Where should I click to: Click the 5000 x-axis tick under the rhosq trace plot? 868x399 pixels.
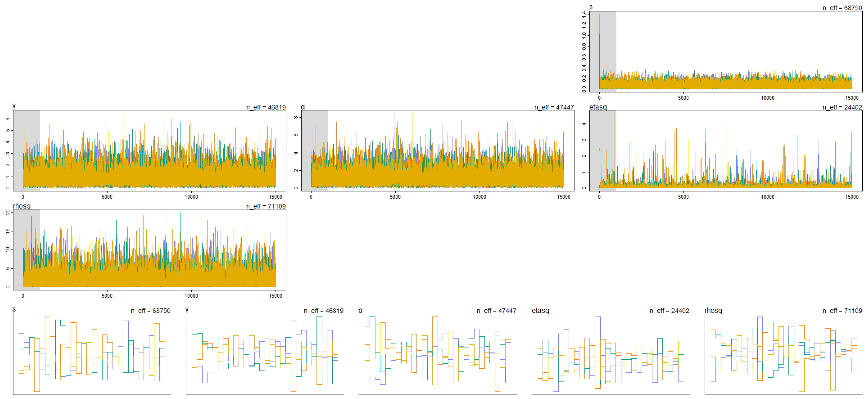(107, 296)
